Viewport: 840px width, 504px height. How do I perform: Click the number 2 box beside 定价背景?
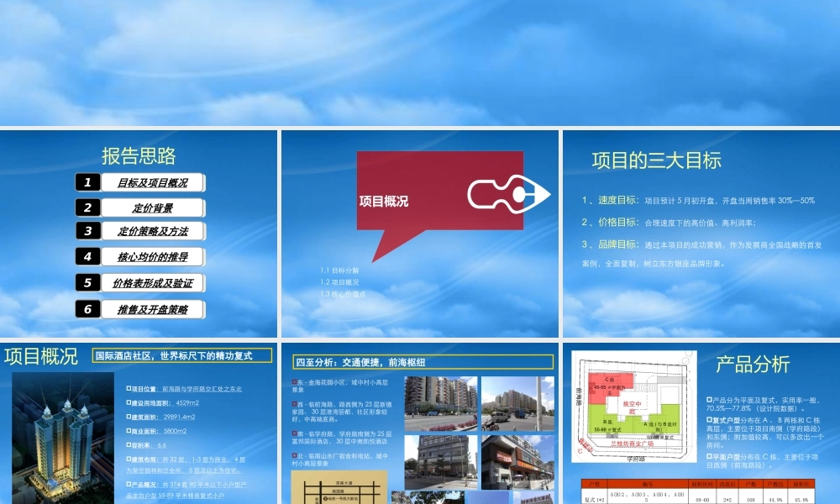point(87,207)
